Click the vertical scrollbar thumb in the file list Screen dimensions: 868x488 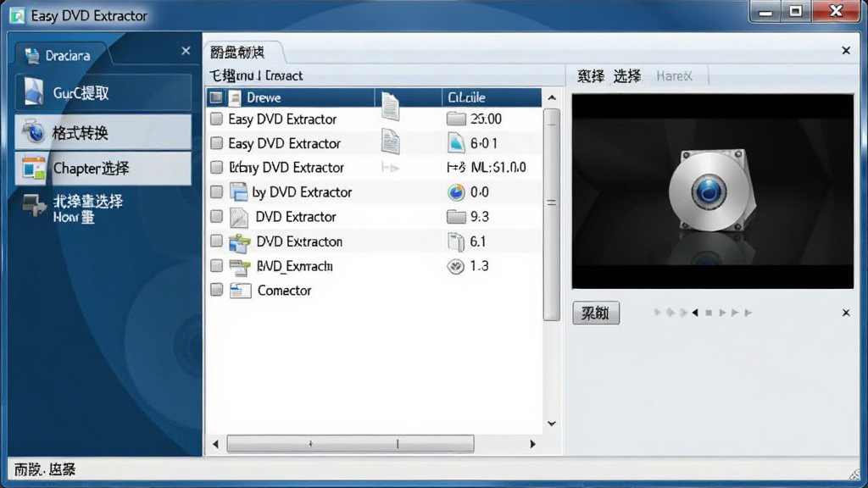click(x=551, y=214)
